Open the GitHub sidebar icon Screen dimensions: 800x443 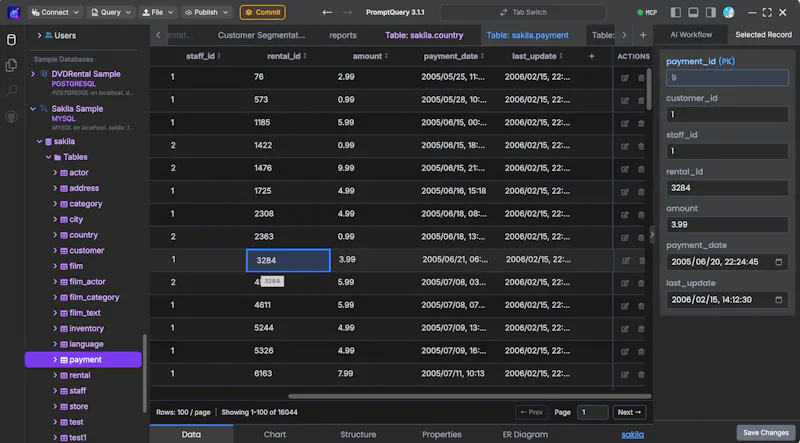point(11,117)
